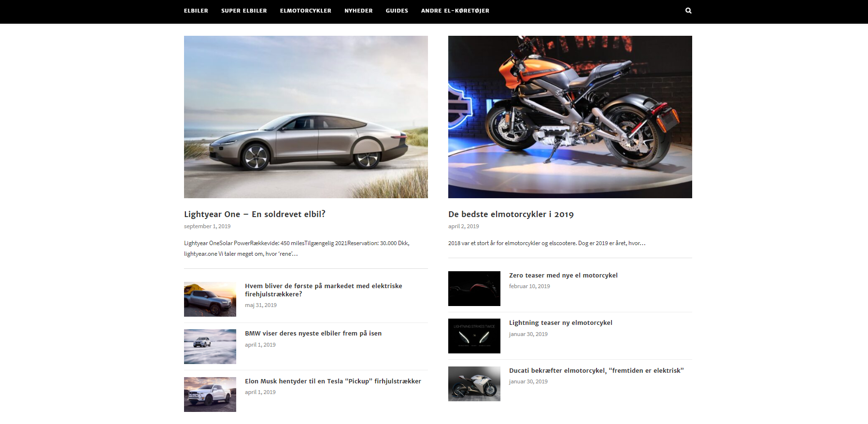Click the electric pickup truck thumbnail

point(210,299)
